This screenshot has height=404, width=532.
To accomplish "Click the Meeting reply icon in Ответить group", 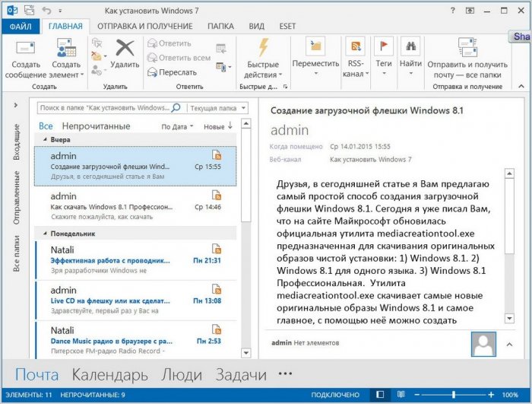I will [221, 49].
